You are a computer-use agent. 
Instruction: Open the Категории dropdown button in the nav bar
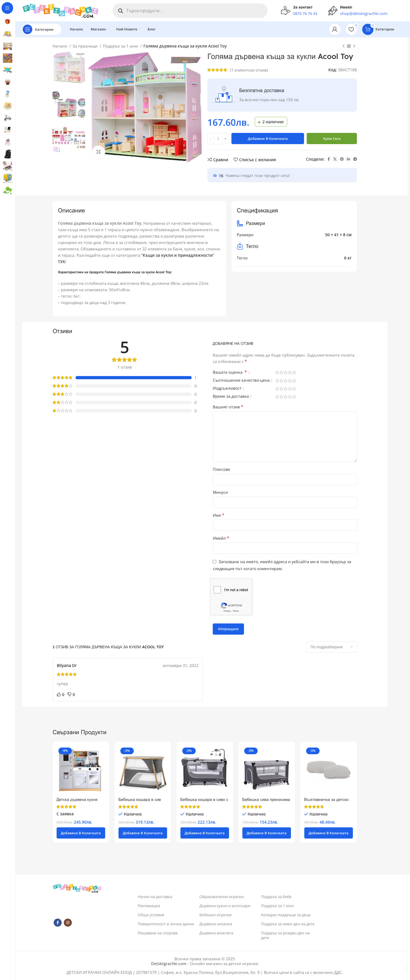click(41, 29)
